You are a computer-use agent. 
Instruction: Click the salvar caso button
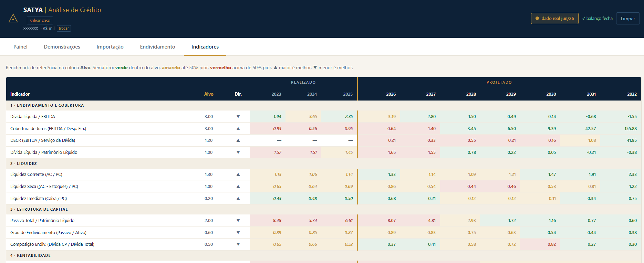[x=40, y=21]
